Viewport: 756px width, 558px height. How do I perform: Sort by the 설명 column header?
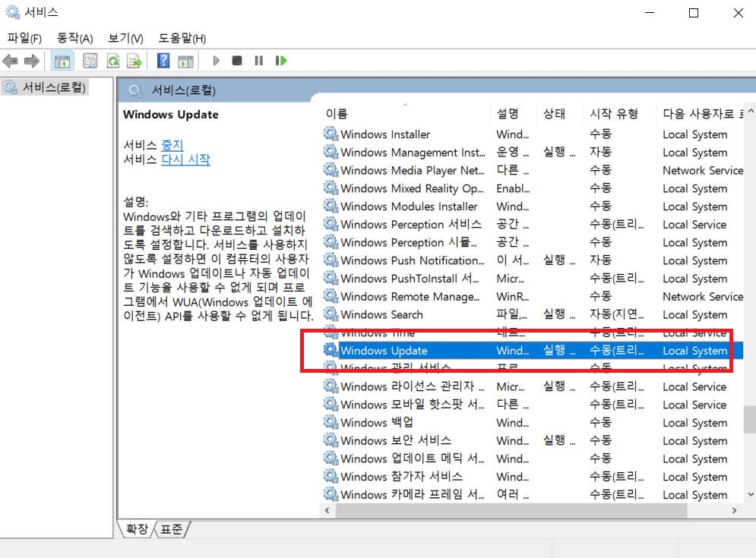point(513,114)
